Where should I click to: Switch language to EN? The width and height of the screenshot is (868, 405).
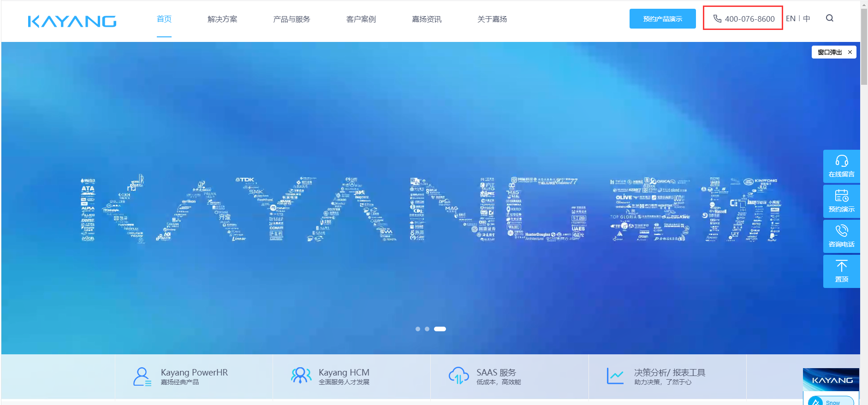tap(791, 18)
